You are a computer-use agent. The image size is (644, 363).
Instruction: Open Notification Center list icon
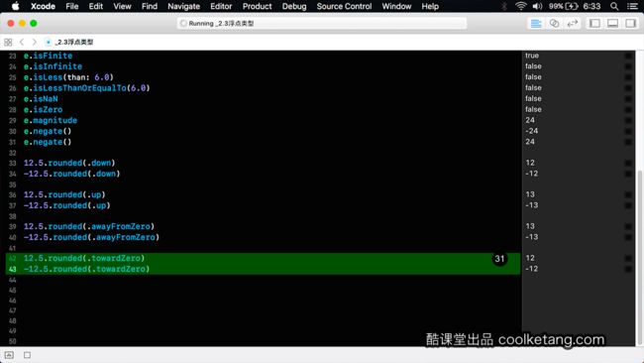coord(633,6)
